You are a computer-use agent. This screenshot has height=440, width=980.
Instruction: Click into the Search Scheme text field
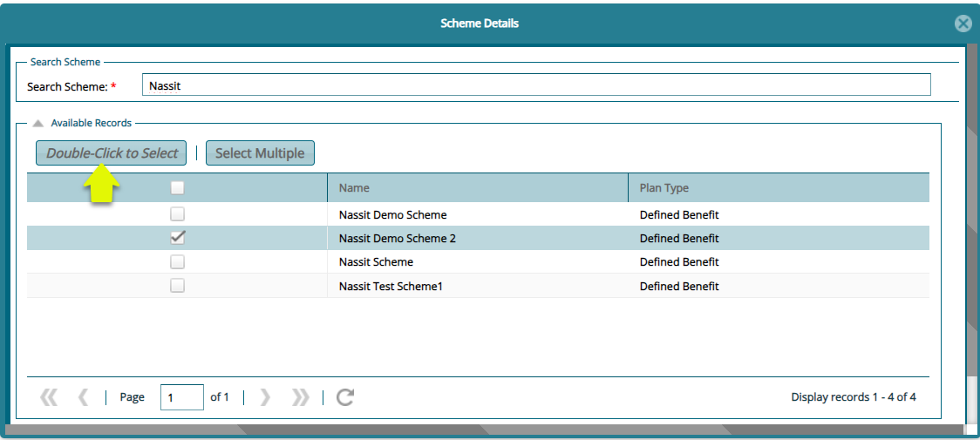tap(535, 85)
